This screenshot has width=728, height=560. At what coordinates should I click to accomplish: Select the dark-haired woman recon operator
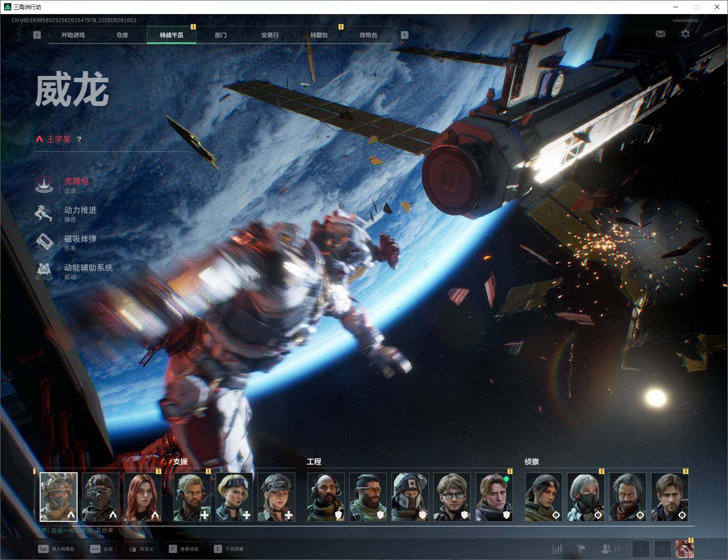tap(544, 497)
